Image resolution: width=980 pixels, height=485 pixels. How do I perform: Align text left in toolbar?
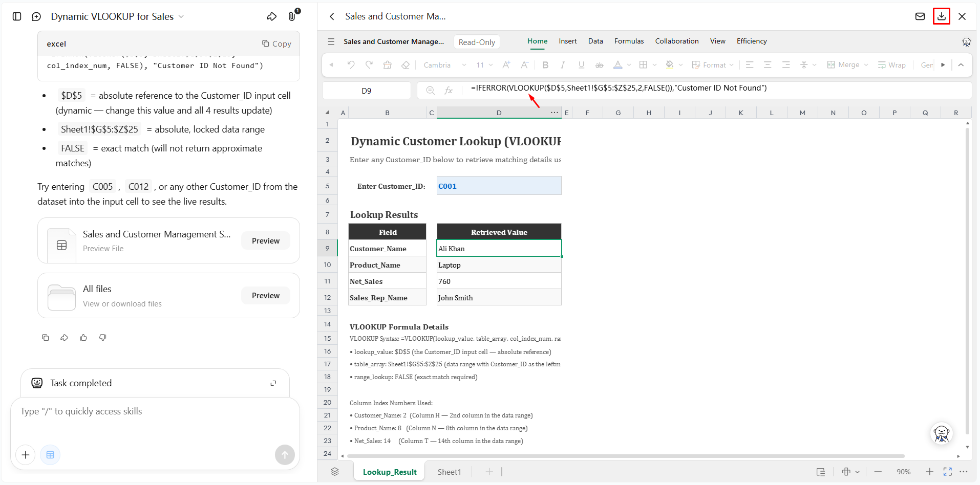[750, 65]
